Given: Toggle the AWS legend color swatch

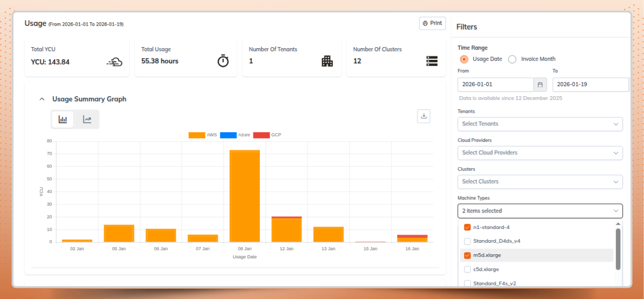Looking at the screenshot, I should point(197,135).
